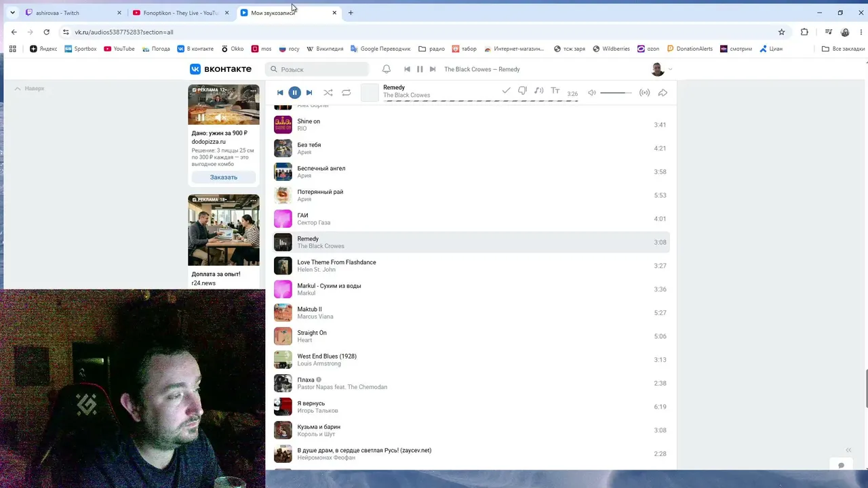Open VK notifications bell

pyautogui.click(x=387, y=69)
